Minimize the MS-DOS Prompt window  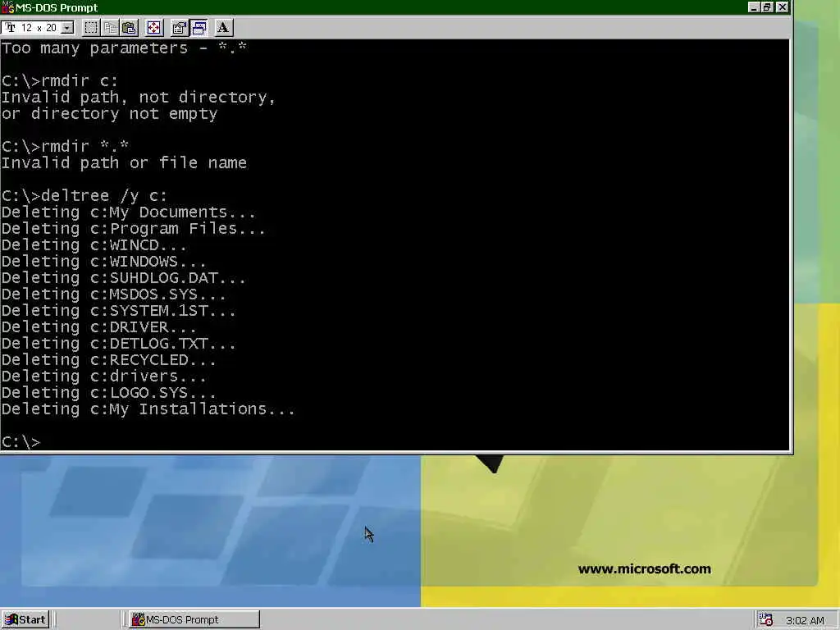coord(754,7)
